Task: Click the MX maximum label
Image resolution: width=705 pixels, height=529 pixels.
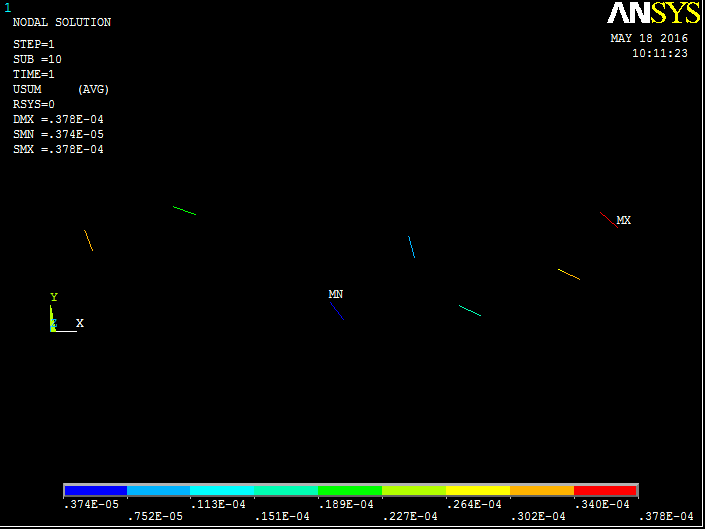Action: pyautogui.click(x=624, y=220)
